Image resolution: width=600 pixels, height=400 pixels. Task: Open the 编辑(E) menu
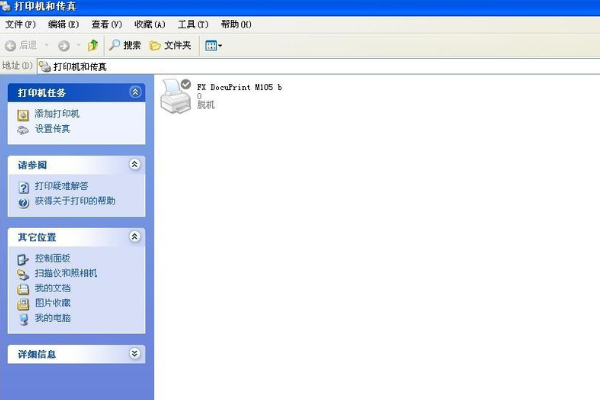point(64,24)
